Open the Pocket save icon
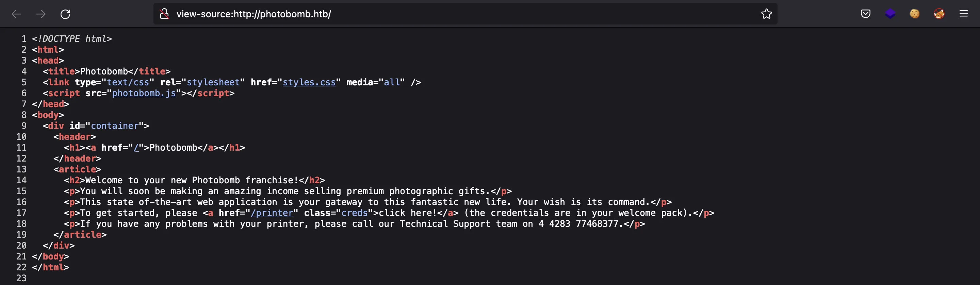The image size is (980, 285). click(x=865, y=14)
